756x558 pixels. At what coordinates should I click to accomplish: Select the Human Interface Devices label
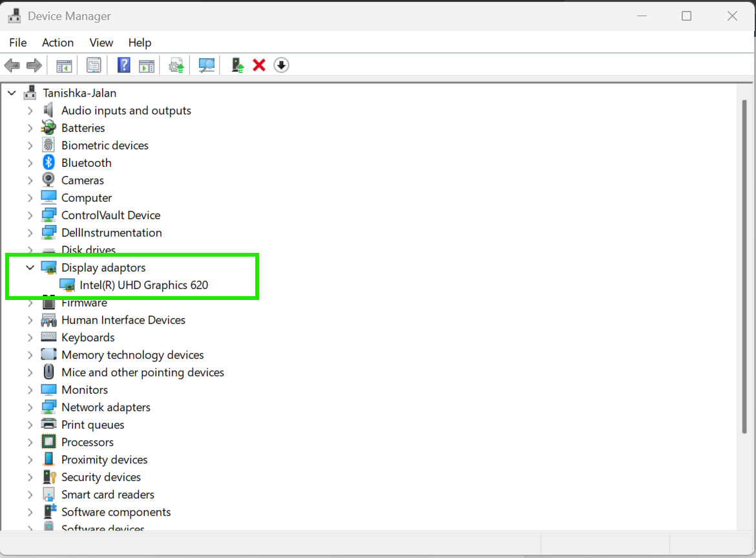(x=123, y=320)
